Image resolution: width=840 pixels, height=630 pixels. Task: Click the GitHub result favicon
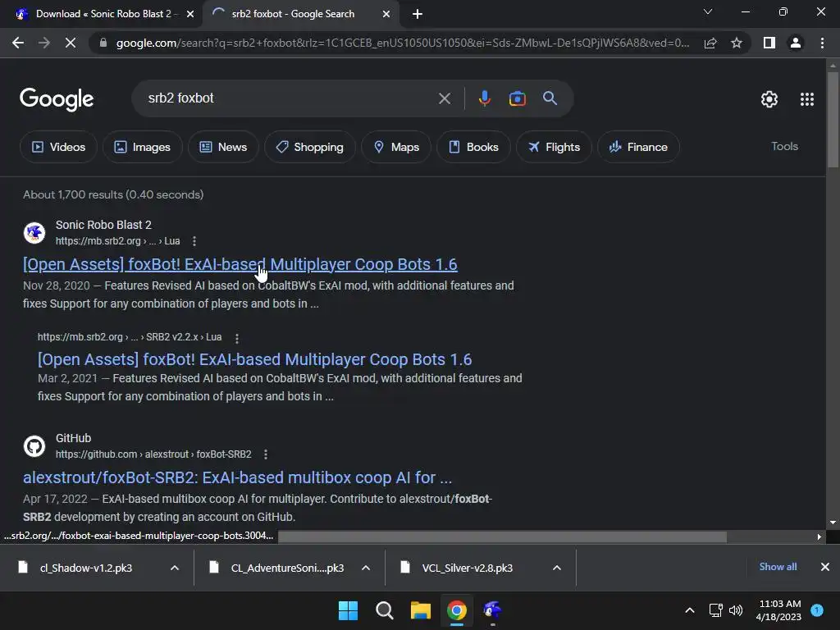click(34, 446)
